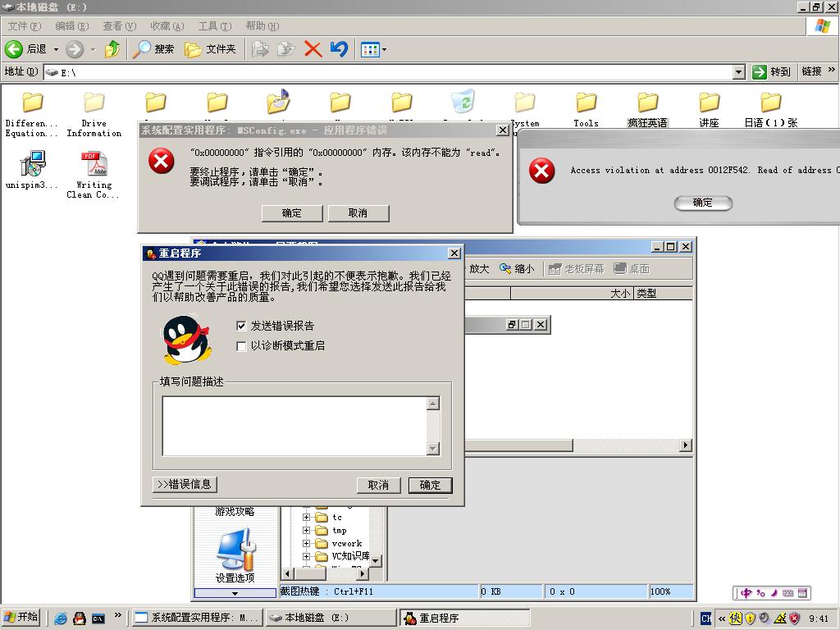The width and height of the screenshot is (840, 630).
Task: Select the 日语(1)张 folder
Action: pos(771,109)
